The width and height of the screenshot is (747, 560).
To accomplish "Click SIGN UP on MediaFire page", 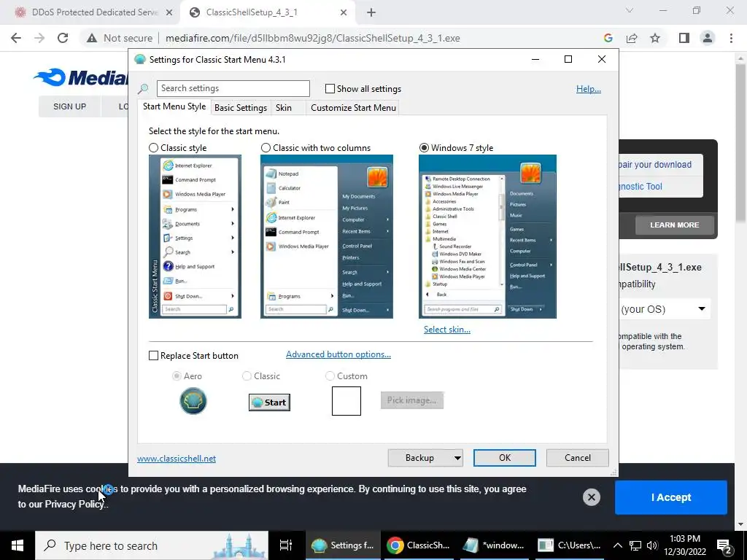I will [x=69, y=106].
